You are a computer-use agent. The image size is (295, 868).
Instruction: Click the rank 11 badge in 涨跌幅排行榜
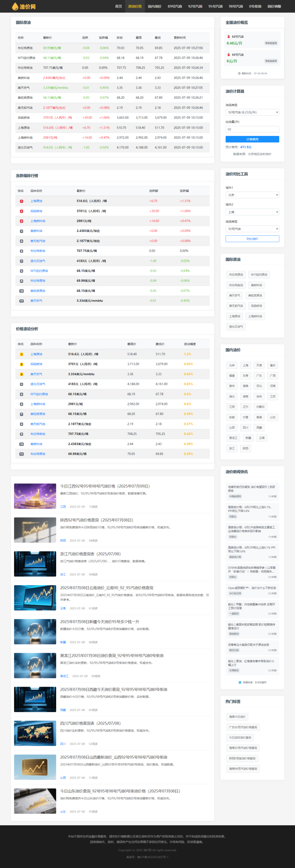click(21, 301)
